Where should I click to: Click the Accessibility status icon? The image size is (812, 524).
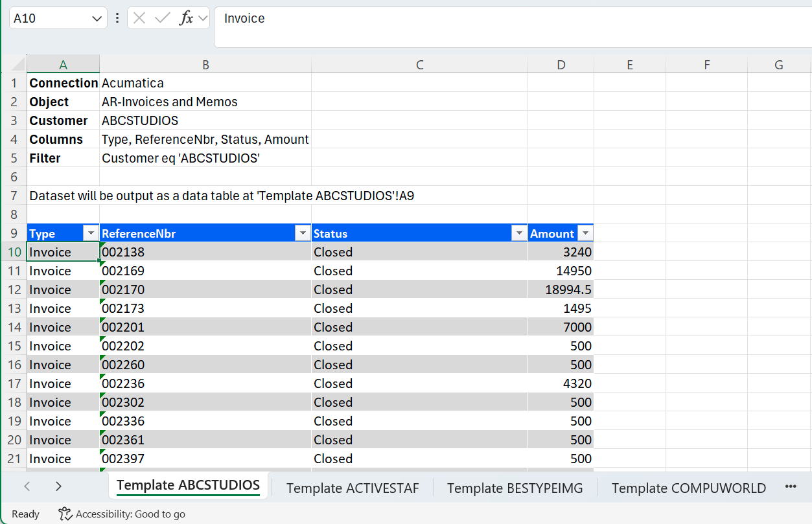(x=65, y=514)
